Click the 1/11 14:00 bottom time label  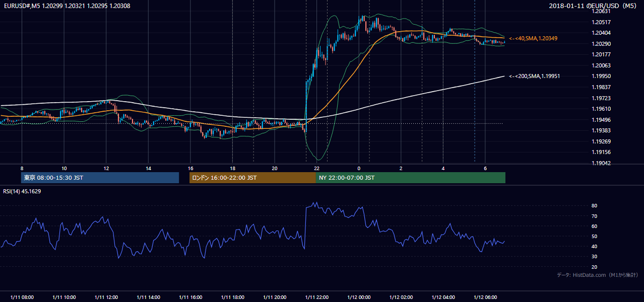pyautogui.click(x=148, y=297)
